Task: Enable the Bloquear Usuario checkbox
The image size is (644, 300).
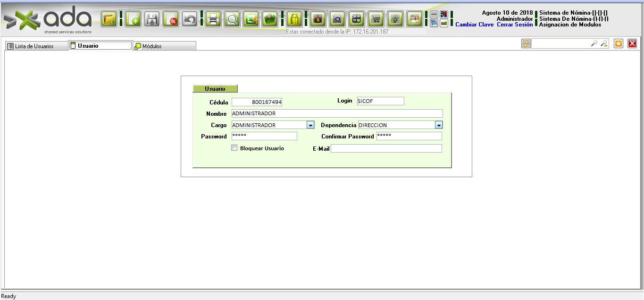Action: click(234, 148)
